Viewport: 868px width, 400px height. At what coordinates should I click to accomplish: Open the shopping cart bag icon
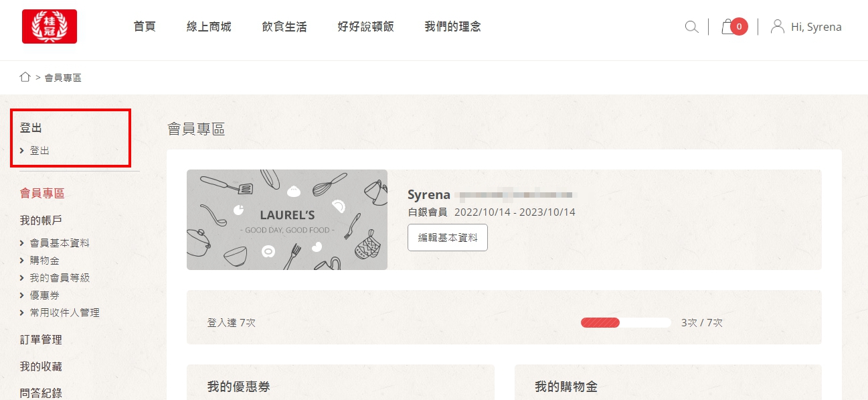point(727,27)
